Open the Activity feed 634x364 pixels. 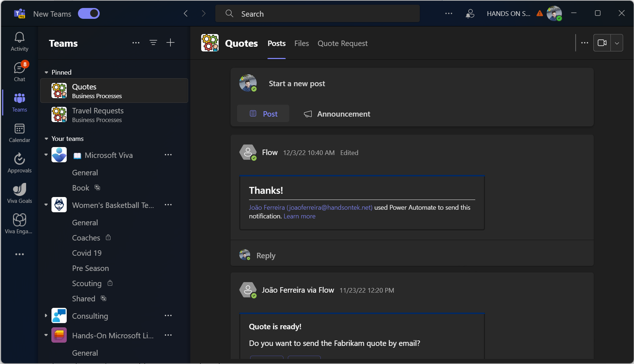point(19,41)
